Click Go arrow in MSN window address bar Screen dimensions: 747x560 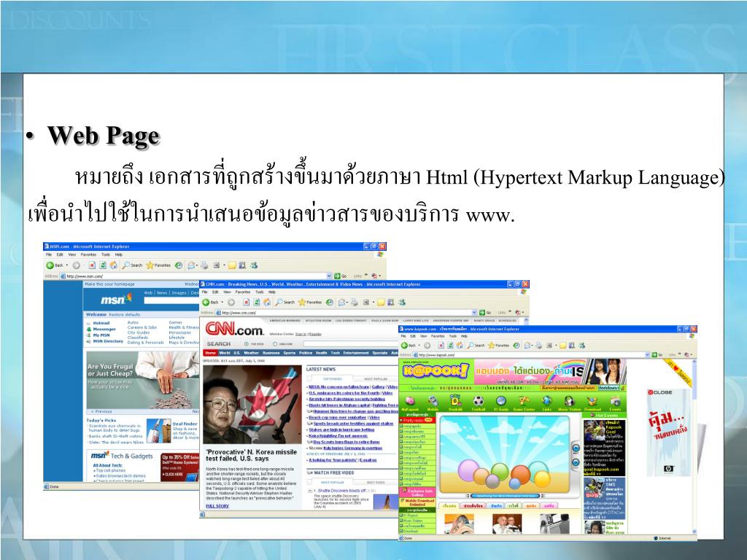(337, 276)
